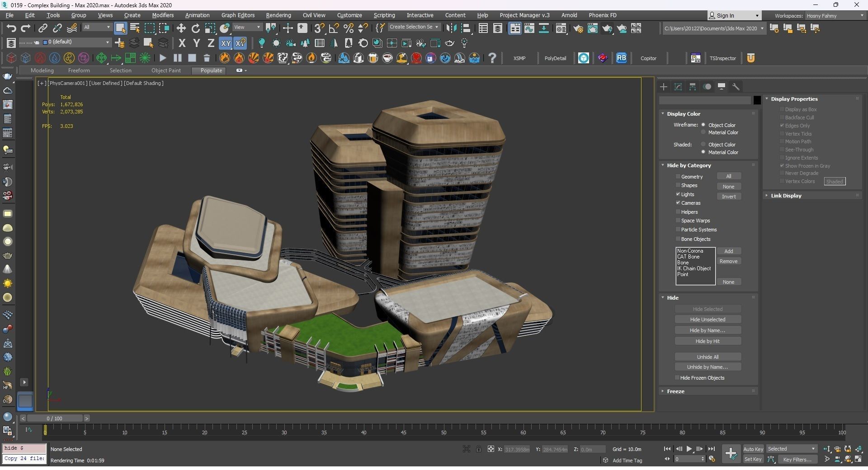Open Create Selection Set dropdown
Image resolution: width=868 pixels, height=470 pixels.
[x=414, y=27]
